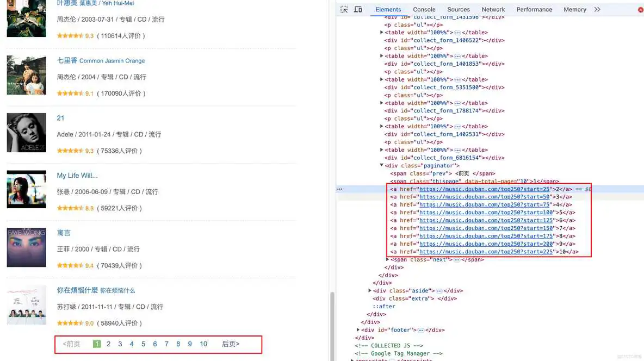Screen dimensions: 644x361
Task: Open the Performance panel
Action: (x=534, y=9)
